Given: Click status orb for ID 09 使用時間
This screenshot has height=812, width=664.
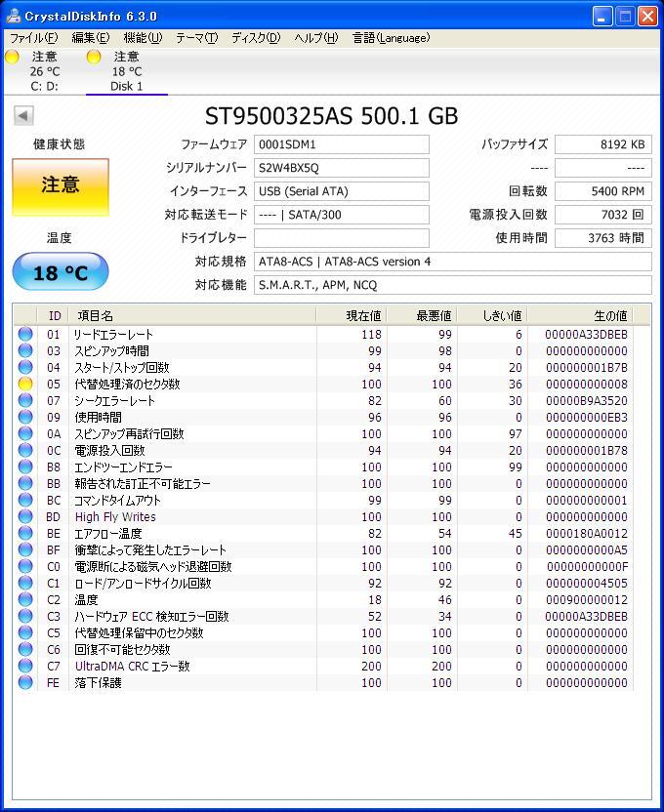Looking at the screenshot, I should (25, 417).
